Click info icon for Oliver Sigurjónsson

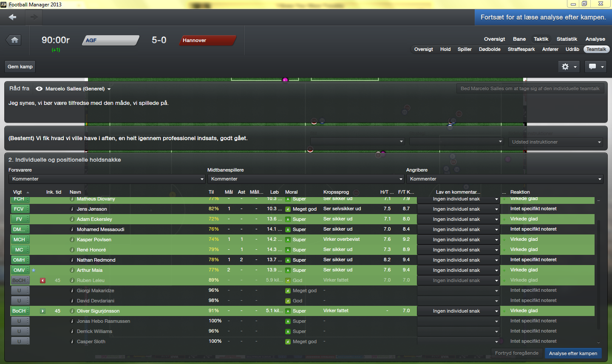click(72, 311)
